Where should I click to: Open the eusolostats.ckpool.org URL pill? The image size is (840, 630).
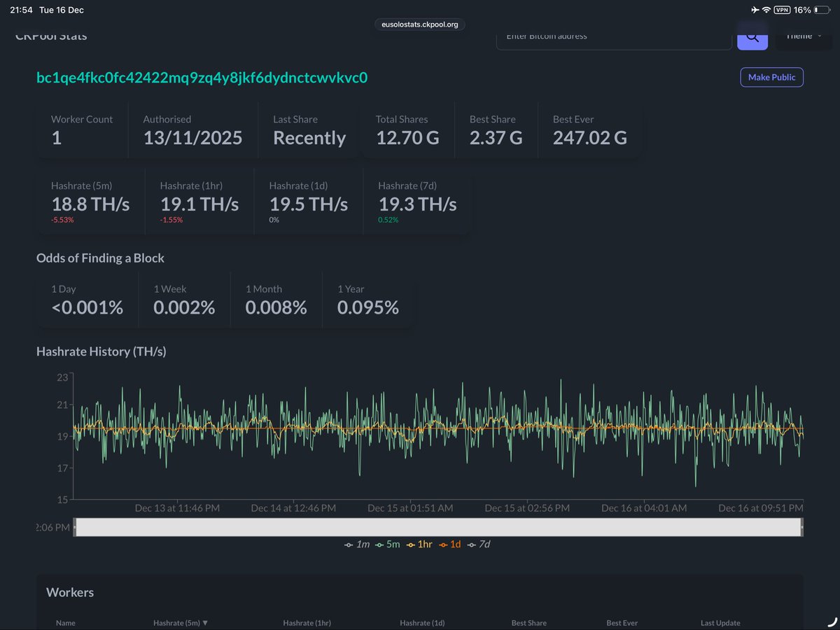click(420, 24)
